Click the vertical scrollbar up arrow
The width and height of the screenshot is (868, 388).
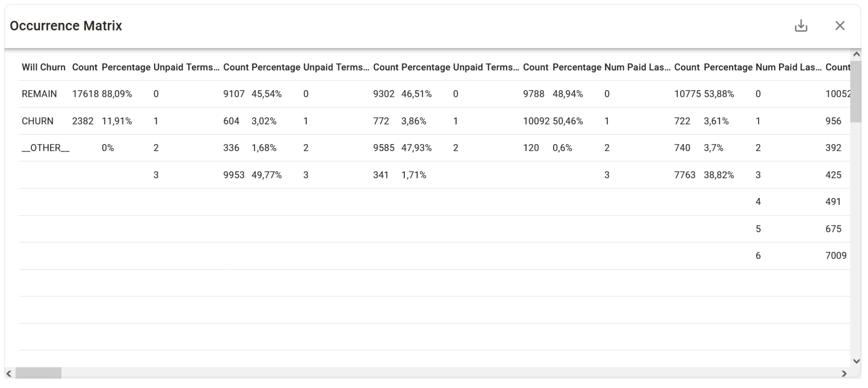click(856, 54)
